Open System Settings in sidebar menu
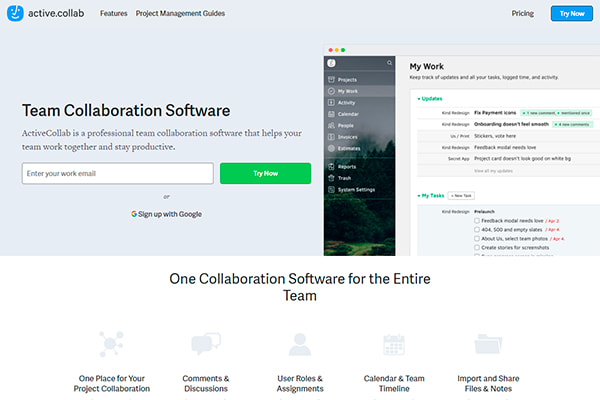 click(x=356, y=189)
